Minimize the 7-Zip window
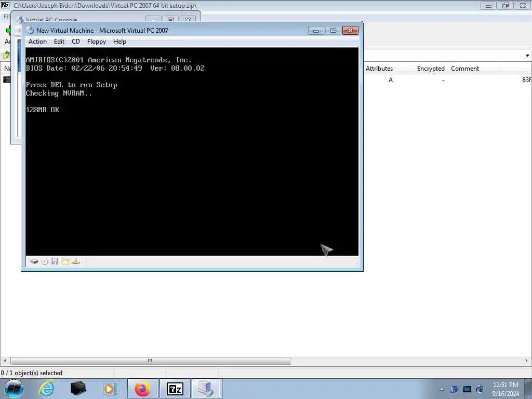 (488, 5)
